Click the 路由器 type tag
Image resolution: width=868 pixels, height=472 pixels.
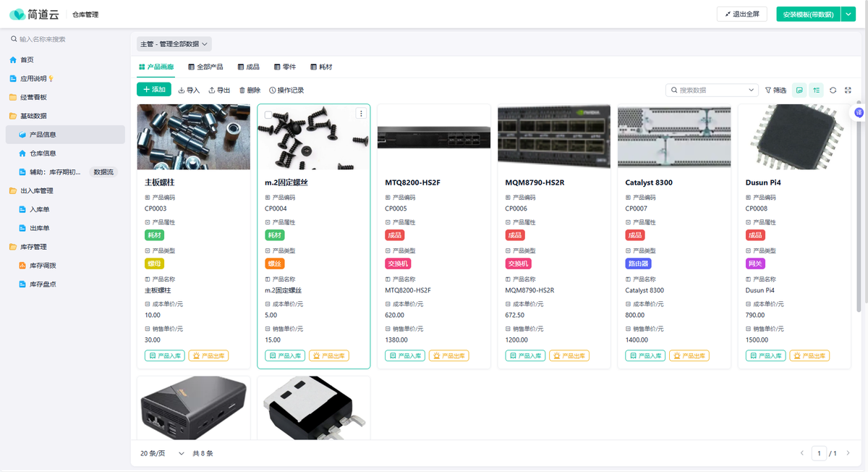(x=638, y=264)
